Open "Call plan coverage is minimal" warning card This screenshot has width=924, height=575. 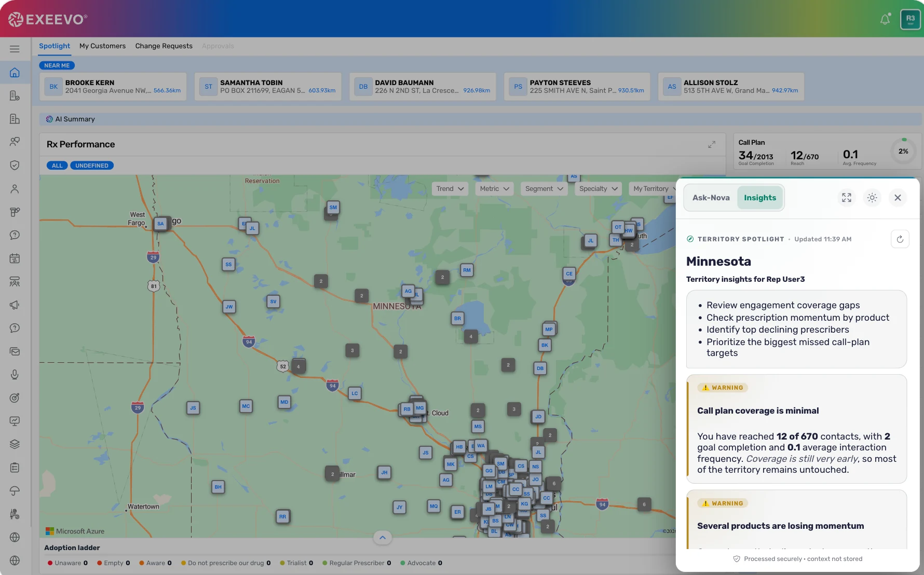[x=796, y=429]
